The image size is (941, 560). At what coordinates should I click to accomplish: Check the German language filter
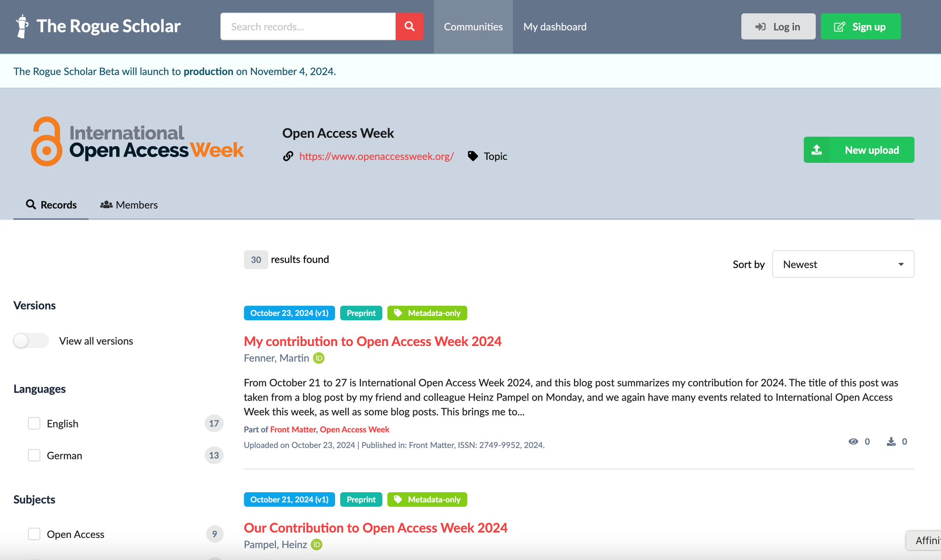(x=34, y=456)
